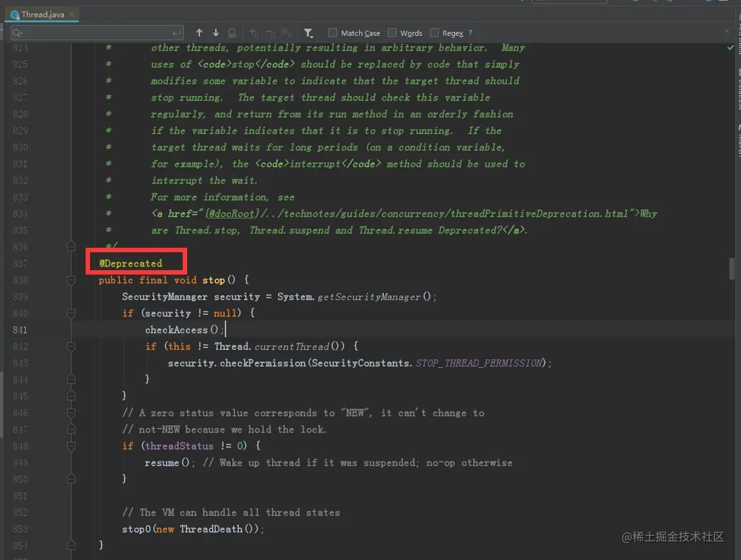The height and width of the screenshot is (560, 741).
Task: Collapse the stop() method at line 838
Action: (x=72, y=280)
